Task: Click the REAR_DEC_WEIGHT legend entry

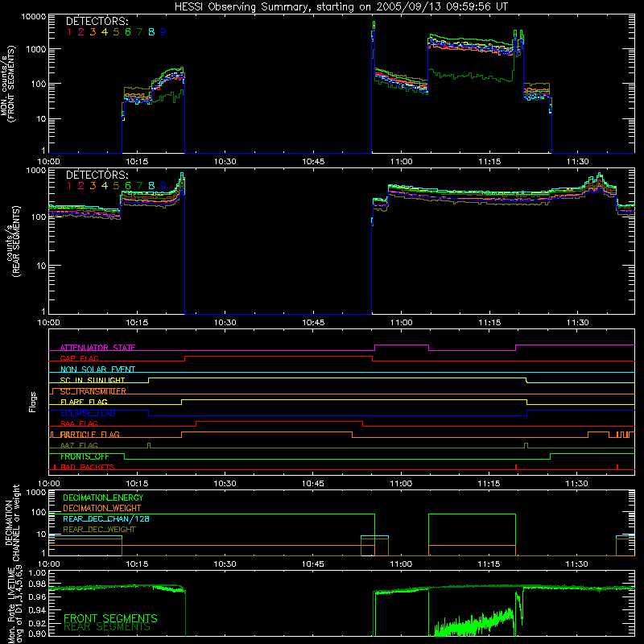Action: (99, 530)
